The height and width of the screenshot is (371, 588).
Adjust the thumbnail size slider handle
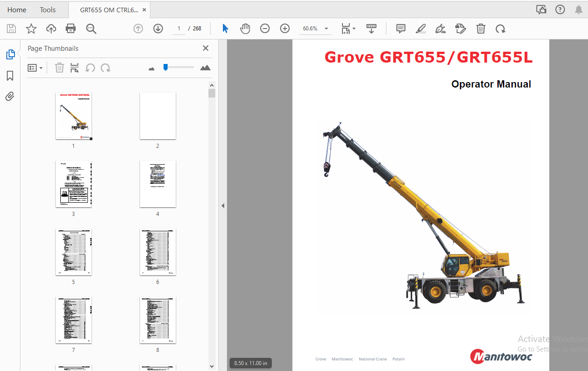coord(166,67)
